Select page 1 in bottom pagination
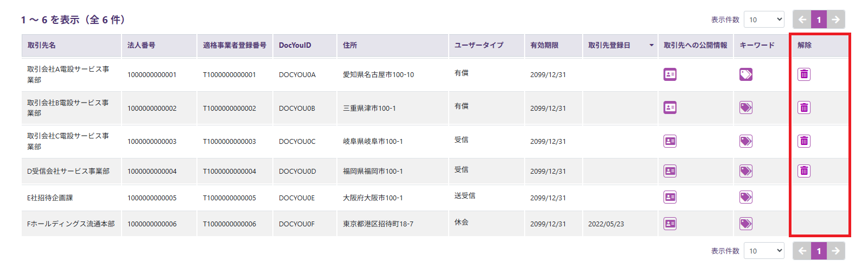The image size is (868, 266). (819, 251)
